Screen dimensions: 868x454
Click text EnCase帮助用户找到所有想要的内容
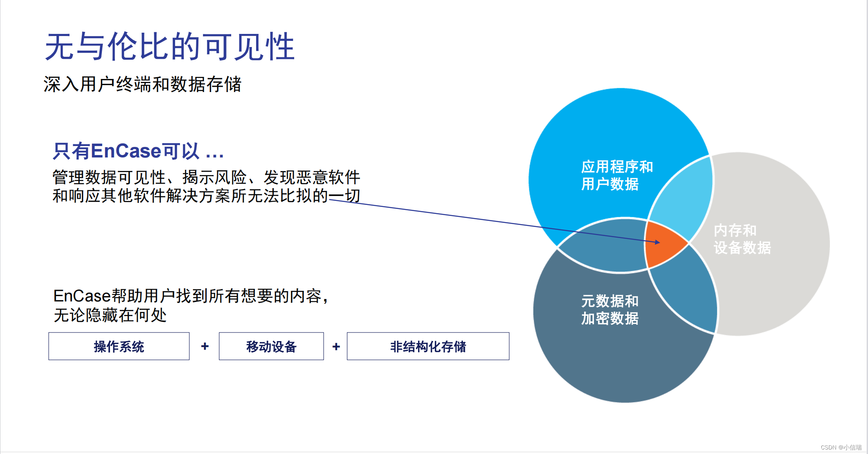(x=191, y=296)
